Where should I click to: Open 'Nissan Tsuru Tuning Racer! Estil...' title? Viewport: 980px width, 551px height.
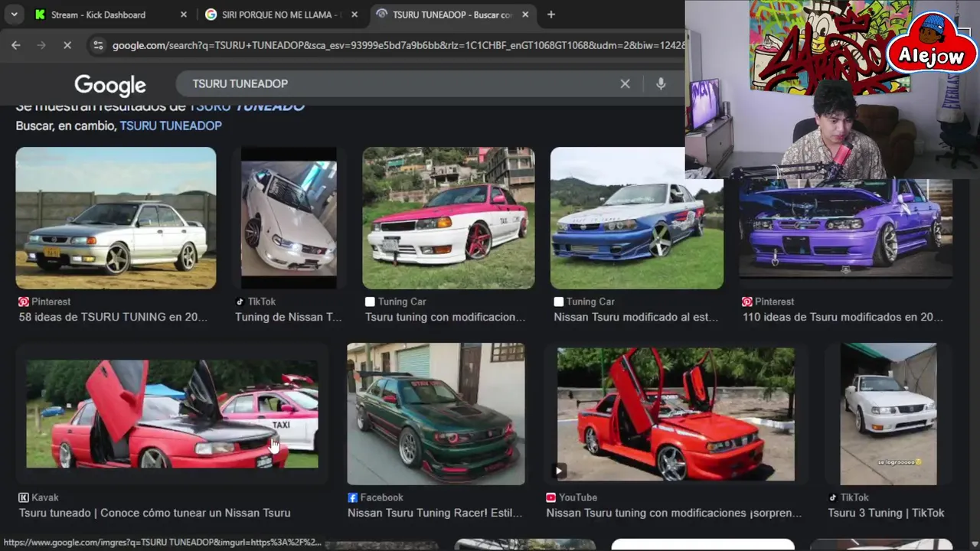435,513
